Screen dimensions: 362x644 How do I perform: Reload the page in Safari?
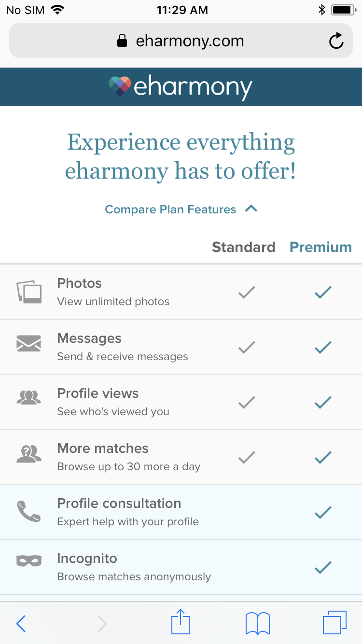point(336,41)
